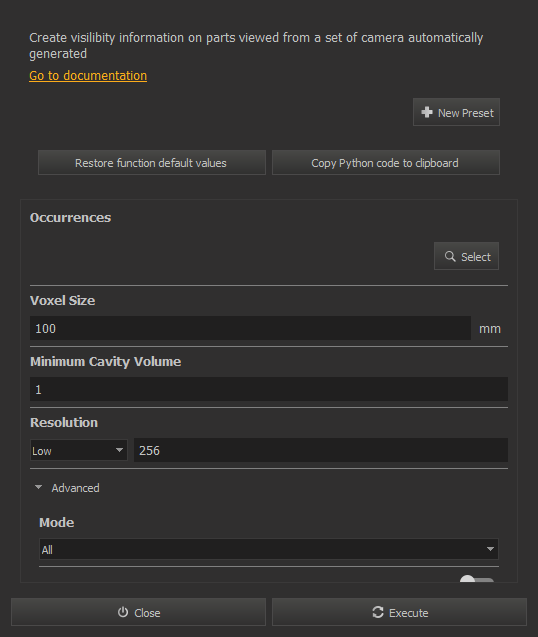The width and height of the screenshot is (538, 637).
Task: Click the magnifier icon beside Select
Action: pos(450,256)
